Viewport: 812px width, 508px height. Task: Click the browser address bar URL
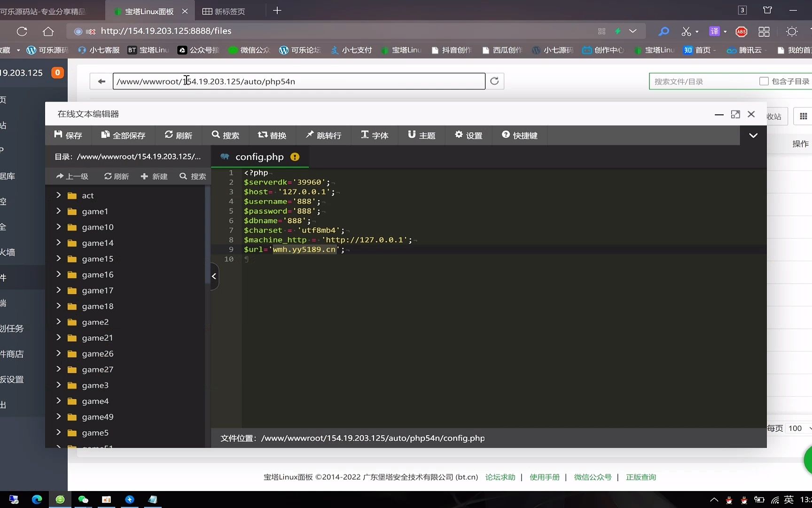pyautogui.click(x=166, y=31)
